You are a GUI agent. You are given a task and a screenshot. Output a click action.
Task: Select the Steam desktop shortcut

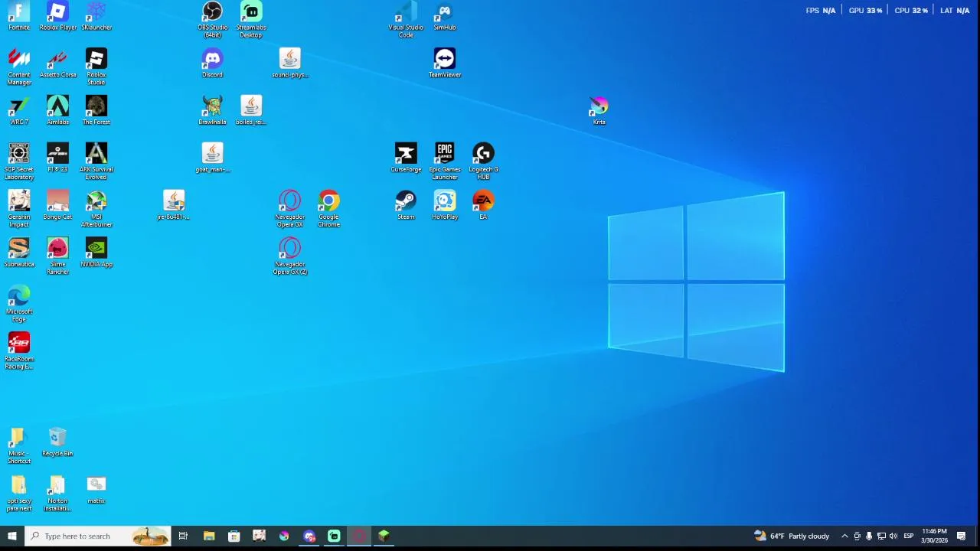[406, 206]
